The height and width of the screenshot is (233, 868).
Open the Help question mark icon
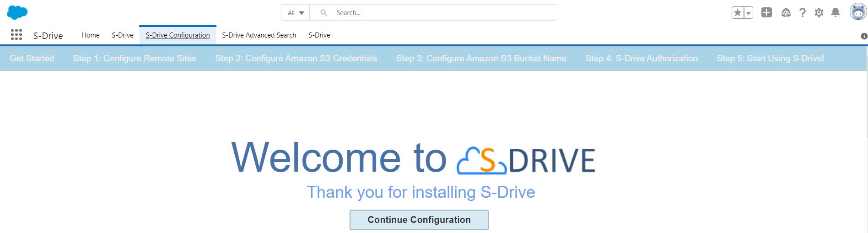[802, 12]
